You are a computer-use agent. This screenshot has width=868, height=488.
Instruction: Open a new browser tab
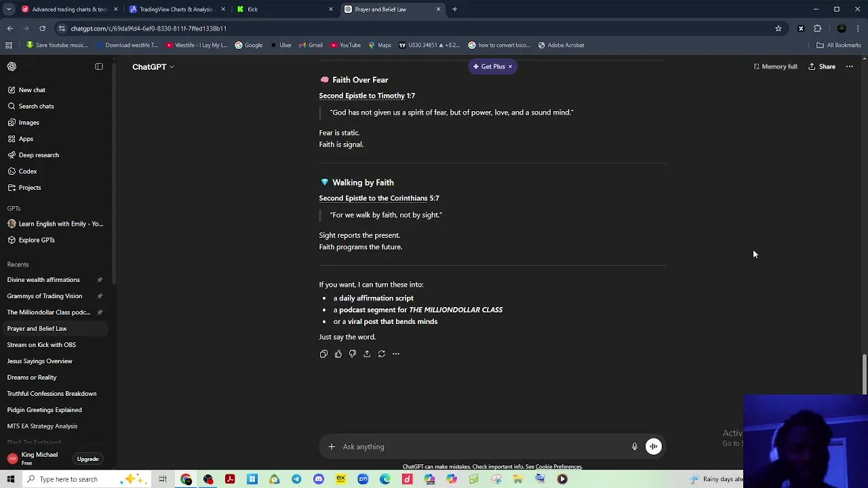[454, 9]
